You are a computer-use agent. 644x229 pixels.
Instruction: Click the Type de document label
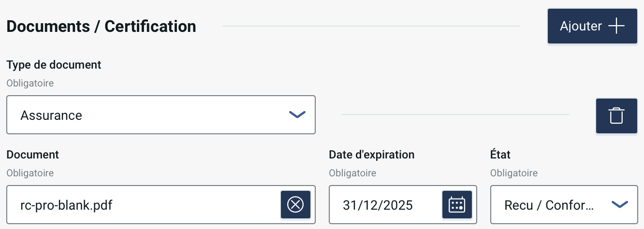[x=54, y=65]
